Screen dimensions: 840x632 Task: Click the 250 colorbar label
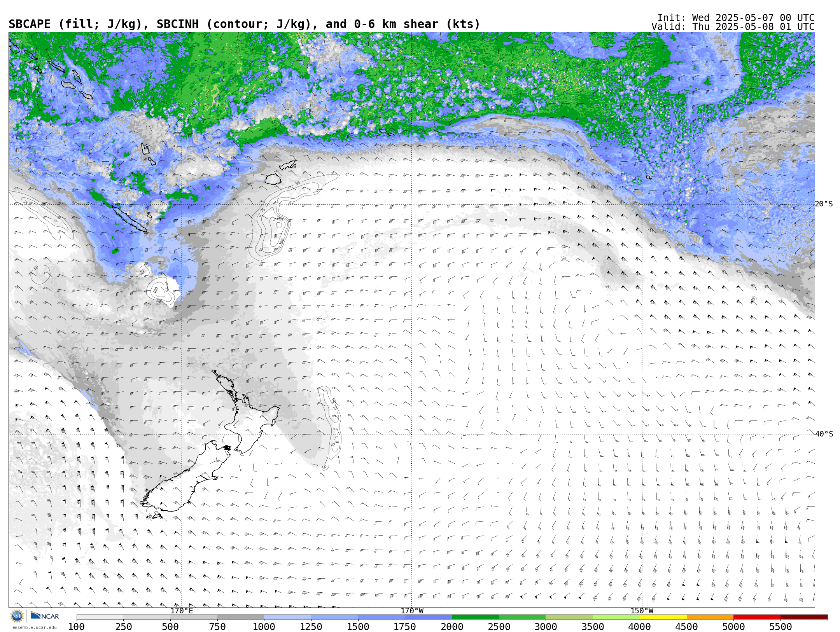[x=123, y=627]
